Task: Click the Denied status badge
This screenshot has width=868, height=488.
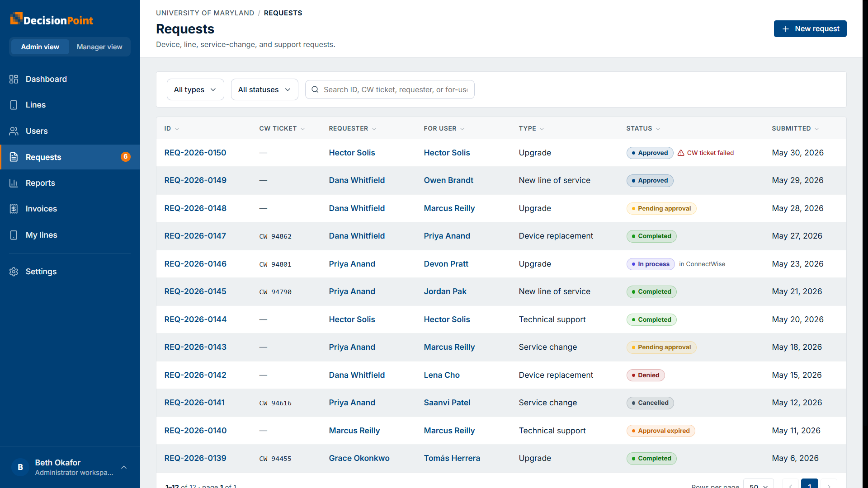Action: click(646, 375)
